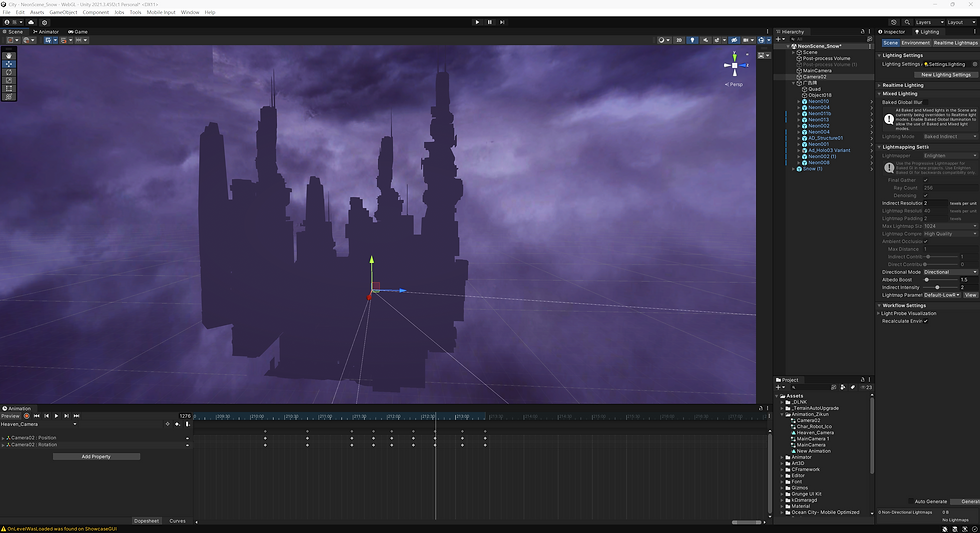
Task: Click the Play button in top toolbar
Action: 477,21
